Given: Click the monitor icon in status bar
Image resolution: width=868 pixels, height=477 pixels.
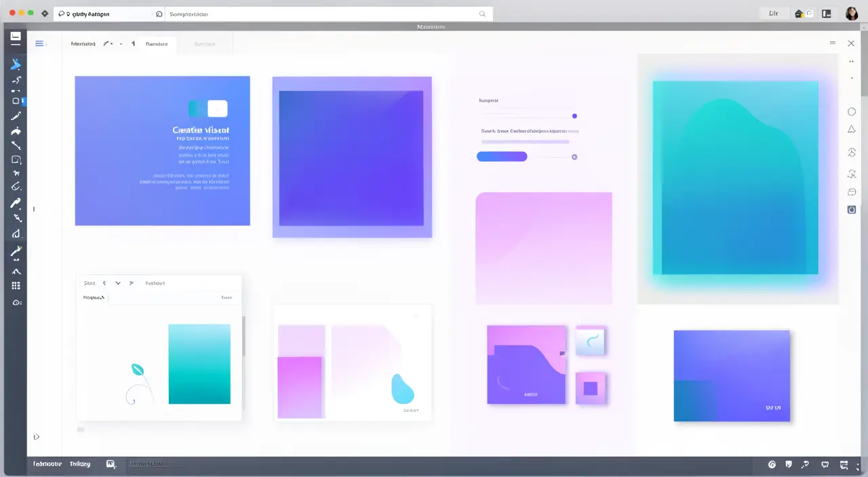Looking at the screenshot, I should coord(825,465).
